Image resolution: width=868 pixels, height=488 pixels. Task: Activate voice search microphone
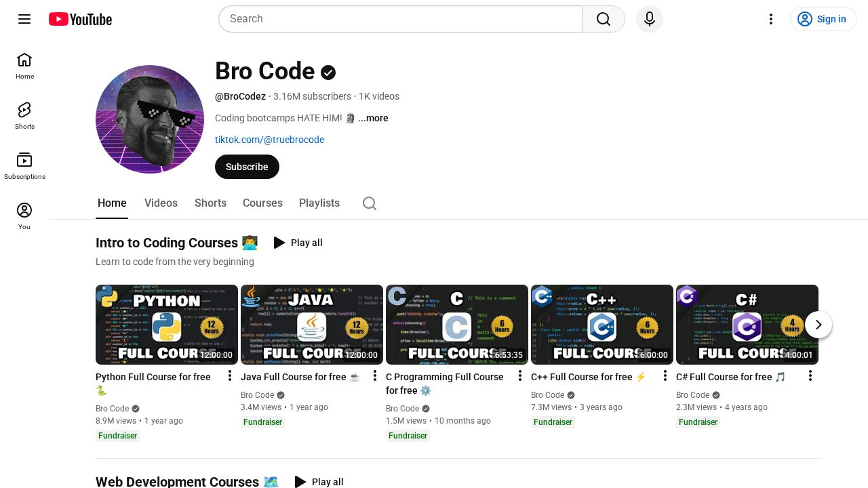[649, 19]
